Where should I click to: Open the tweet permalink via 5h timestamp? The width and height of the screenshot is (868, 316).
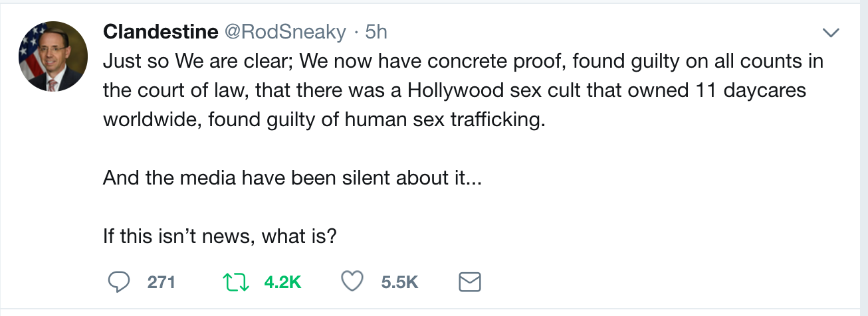coord(376,31)
